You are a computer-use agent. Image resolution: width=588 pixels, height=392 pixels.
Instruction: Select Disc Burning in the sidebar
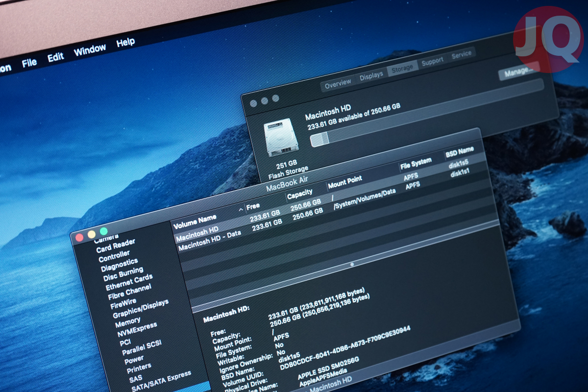[123, 273]
